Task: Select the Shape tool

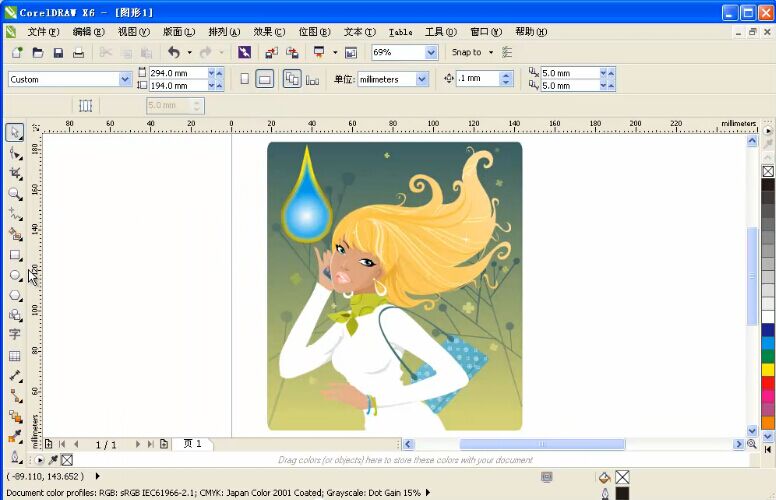Action: (x=15, y=153)
